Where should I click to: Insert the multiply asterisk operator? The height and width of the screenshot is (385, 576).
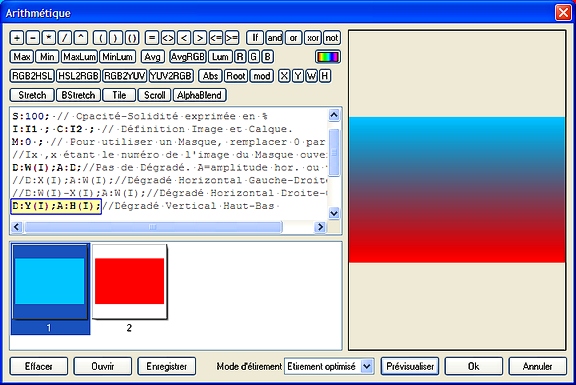(49, 38)
